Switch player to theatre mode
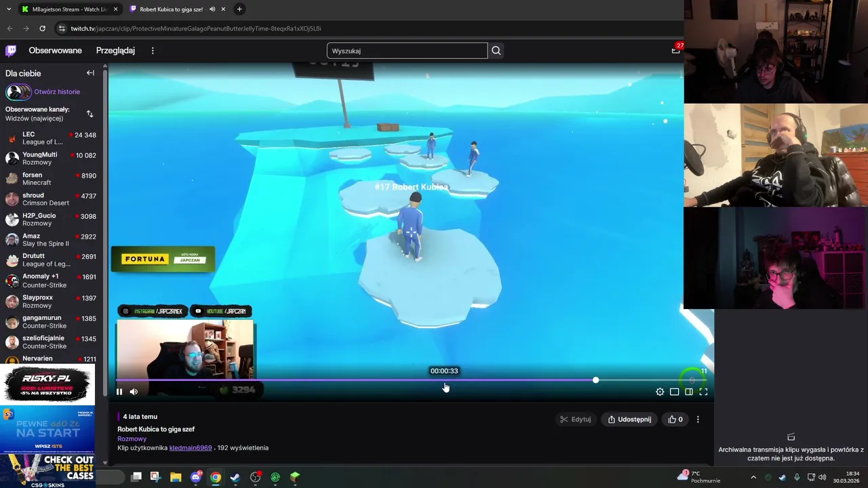 click(x=674, y=391)
